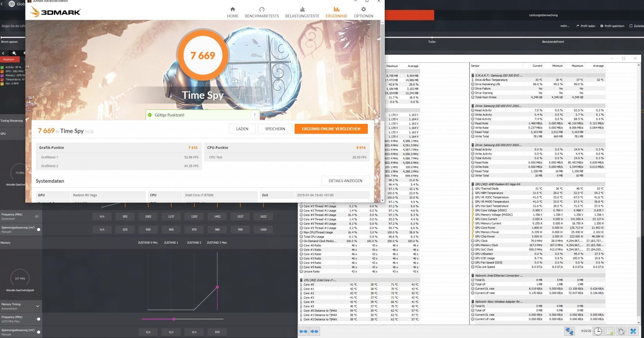Click HWiNFO blue X close icon
644x338 pixels.
633,331
